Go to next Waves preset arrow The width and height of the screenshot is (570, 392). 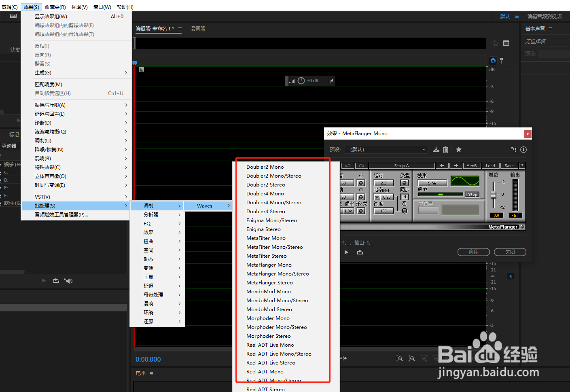456,166
